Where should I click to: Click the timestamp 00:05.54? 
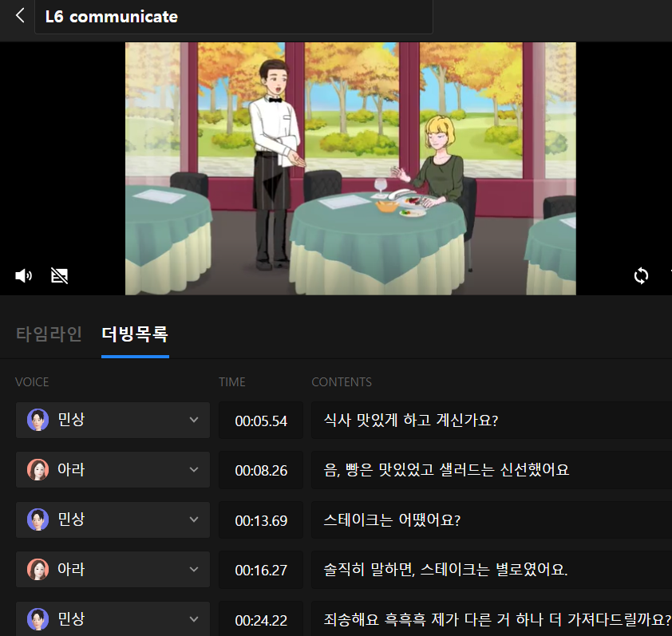point(260,420)
